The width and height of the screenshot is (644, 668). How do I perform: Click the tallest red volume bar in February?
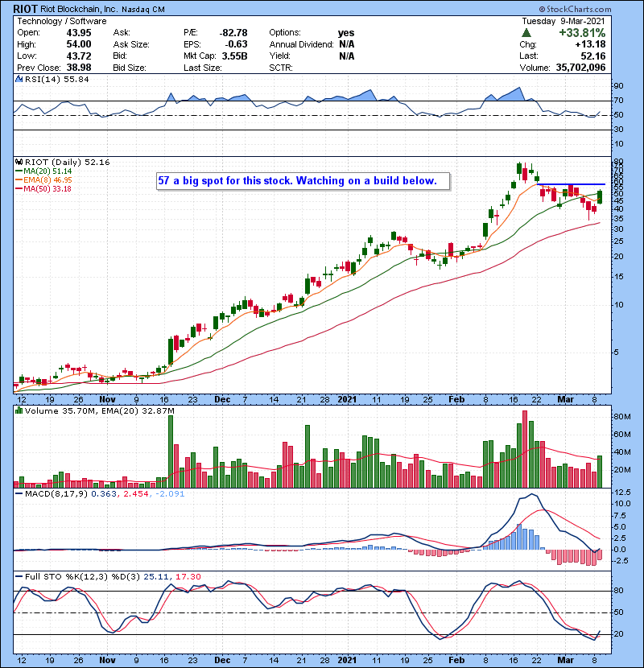525,449
